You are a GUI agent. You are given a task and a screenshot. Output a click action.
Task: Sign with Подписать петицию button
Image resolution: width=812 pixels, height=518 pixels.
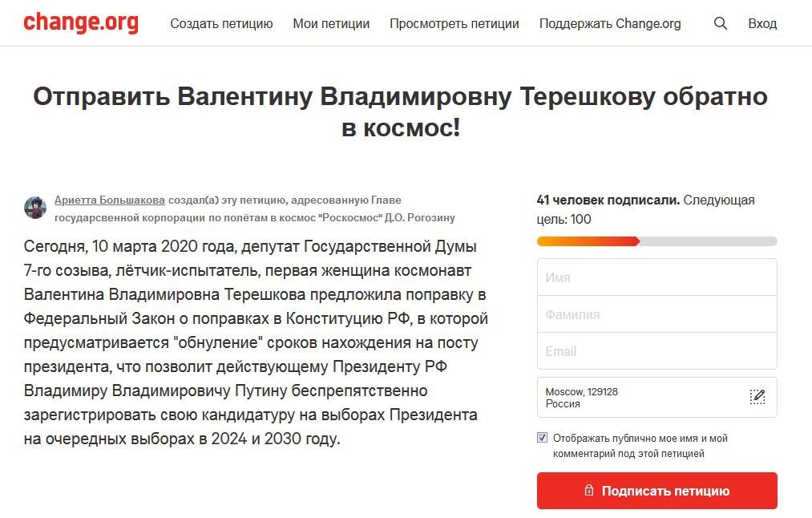point(657,491)
